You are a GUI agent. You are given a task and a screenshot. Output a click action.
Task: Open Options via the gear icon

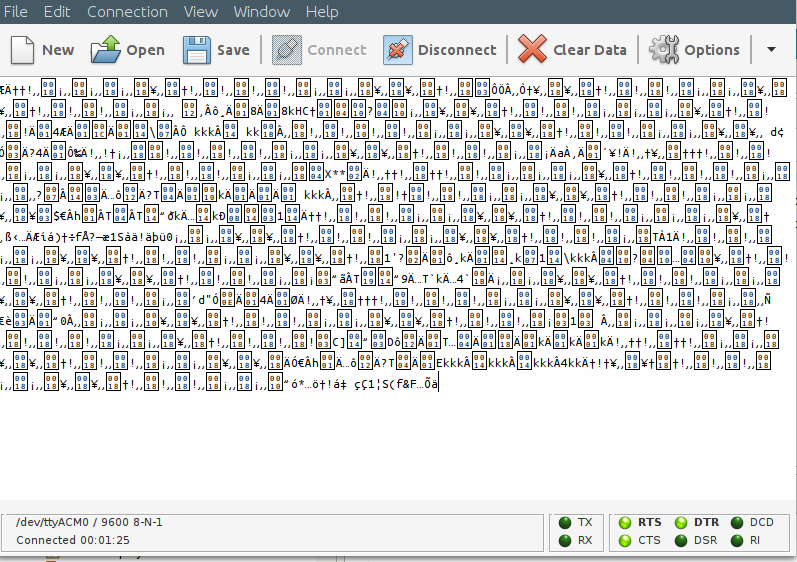pyautogui.click(x=664, y=49)
